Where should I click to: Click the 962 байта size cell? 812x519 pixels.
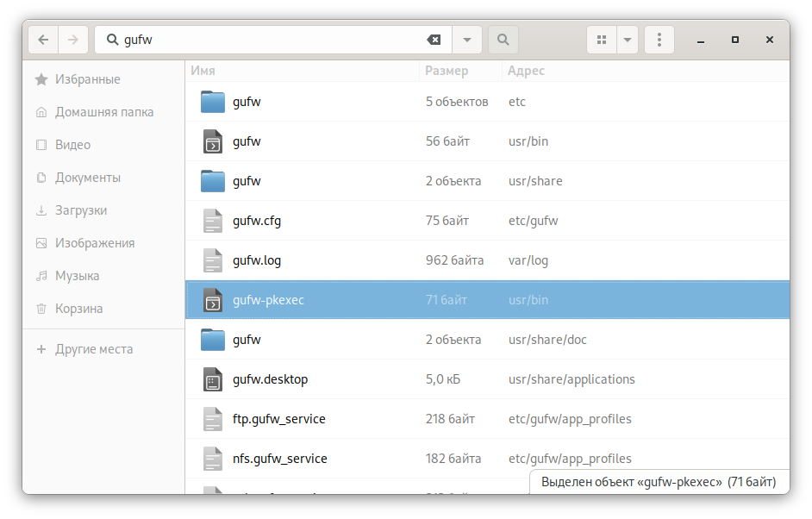(x=454, y=260)
